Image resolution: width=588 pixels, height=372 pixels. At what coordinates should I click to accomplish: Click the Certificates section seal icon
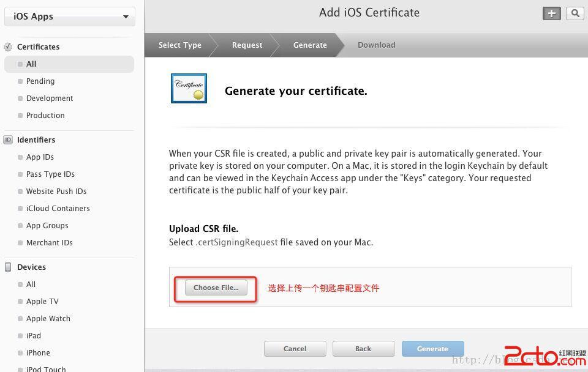(8, 47)
